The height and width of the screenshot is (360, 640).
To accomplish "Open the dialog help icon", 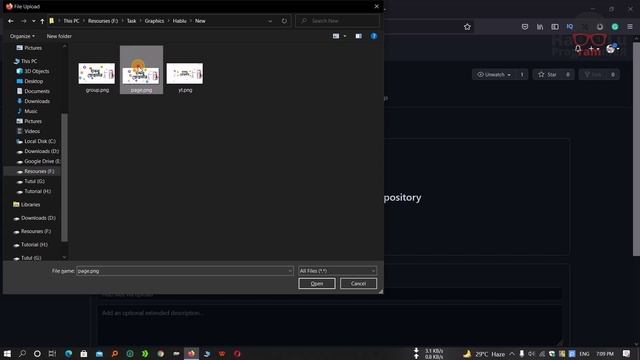I will click(373, 36).
